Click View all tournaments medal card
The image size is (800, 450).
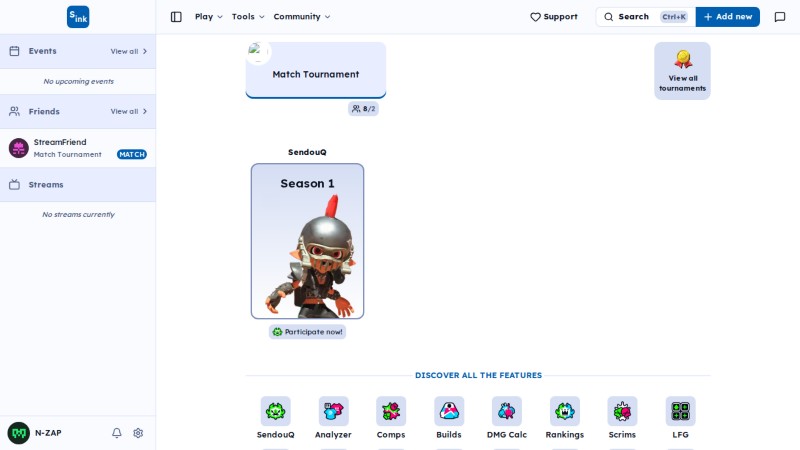click(682, 71)
